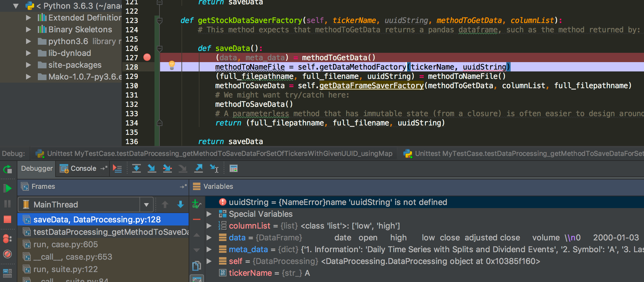Go to next frame with blue down arrow

181,204
